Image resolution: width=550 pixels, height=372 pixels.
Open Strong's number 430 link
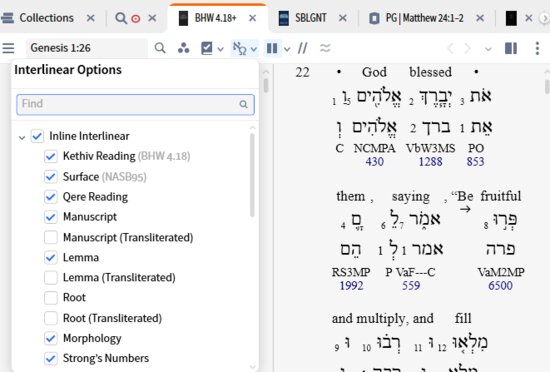(x=375, y=162)
